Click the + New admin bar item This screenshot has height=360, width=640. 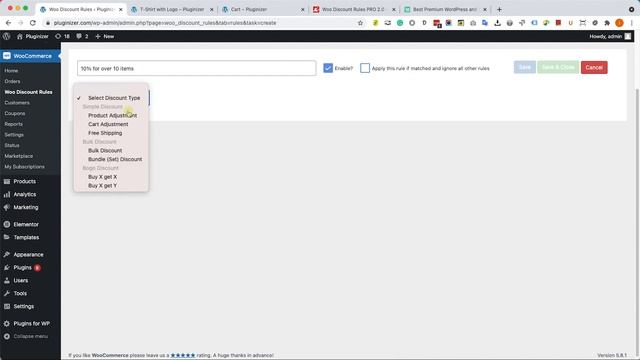tap(104, 36)
